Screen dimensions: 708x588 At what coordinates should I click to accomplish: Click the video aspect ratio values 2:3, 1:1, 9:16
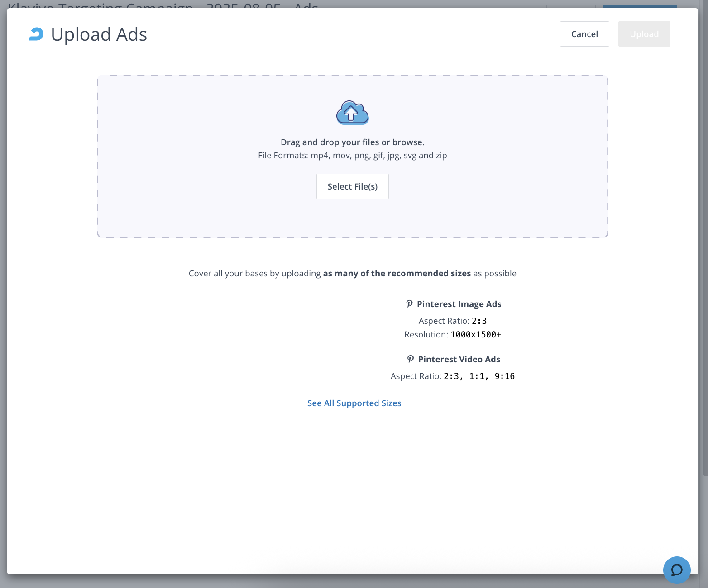479,376
